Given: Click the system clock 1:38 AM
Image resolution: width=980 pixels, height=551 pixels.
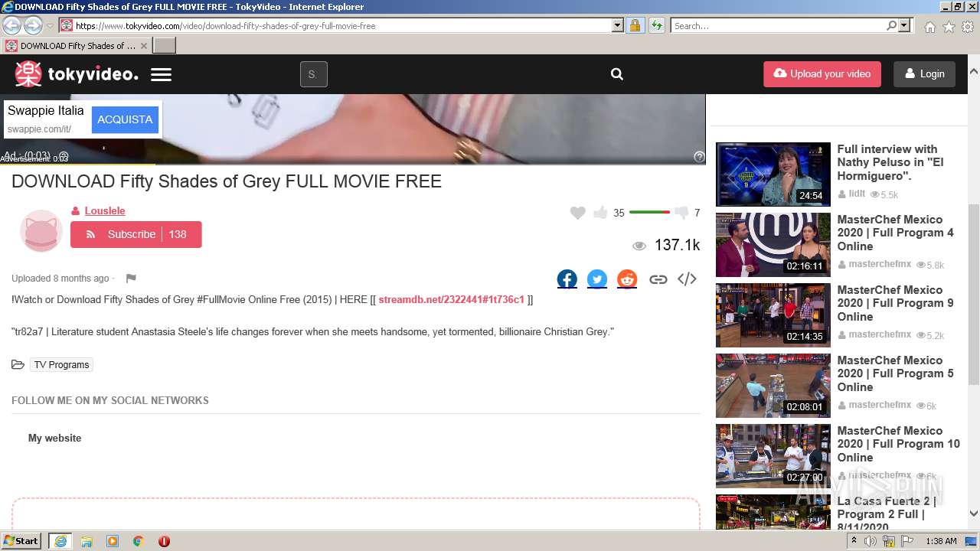Looking at the screenshot, I should click(941, 541).
